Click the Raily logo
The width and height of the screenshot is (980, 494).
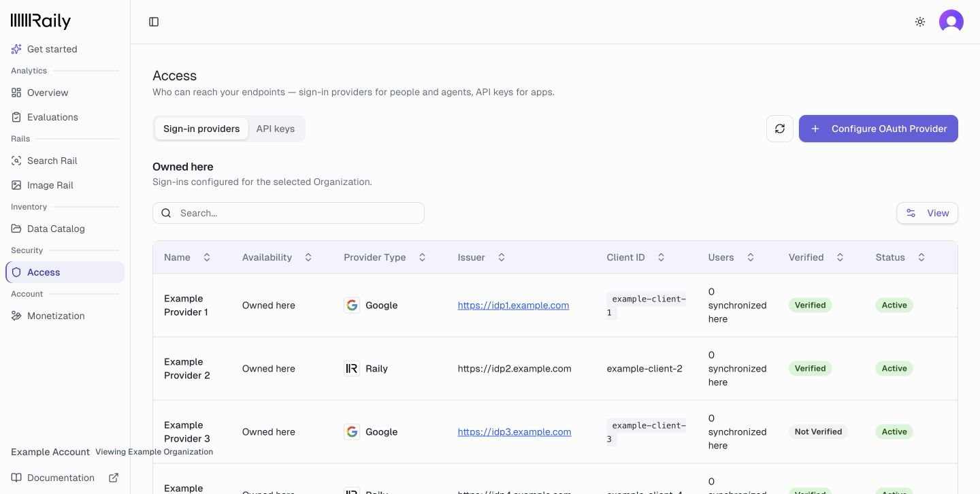click(x=41, y=21)
